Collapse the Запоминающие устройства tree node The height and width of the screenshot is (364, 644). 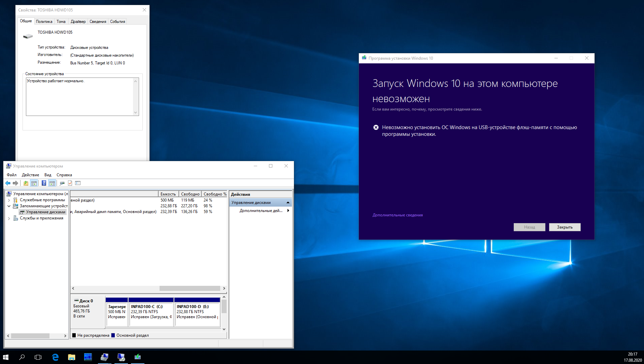click(9, 206)
